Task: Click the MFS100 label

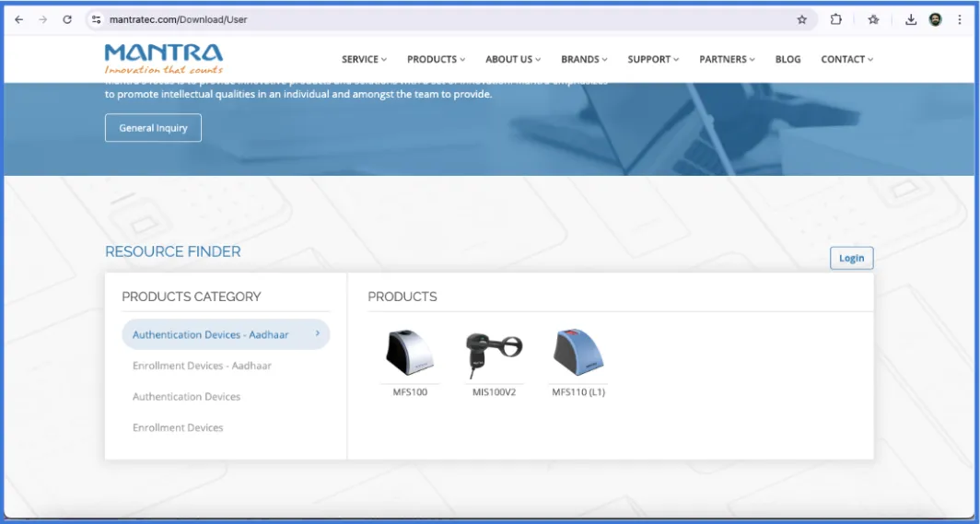Action: point(410,392)
